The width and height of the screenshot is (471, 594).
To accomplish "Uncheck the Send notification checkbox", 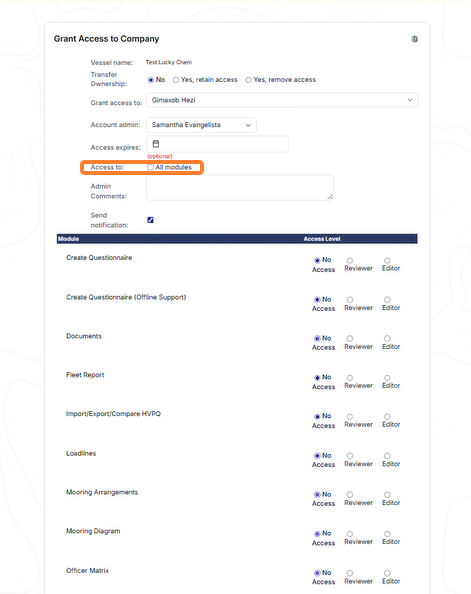I will (150, 220).
